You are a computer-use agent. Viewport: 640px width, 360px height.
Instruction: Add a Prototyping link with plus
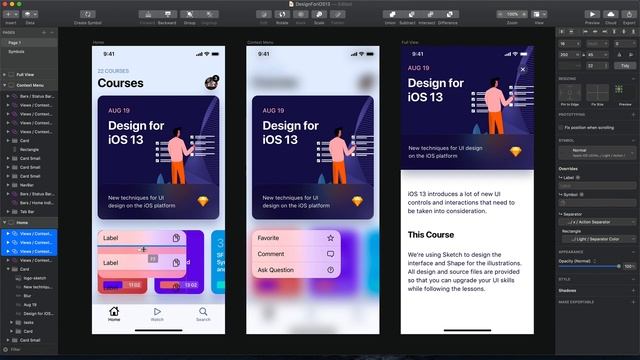[633, 115]
